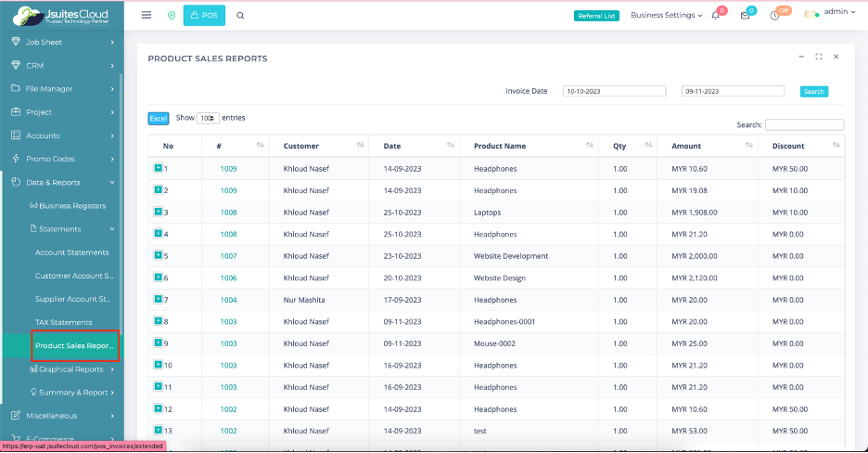Click the Referral List button

tap(596, 16)
